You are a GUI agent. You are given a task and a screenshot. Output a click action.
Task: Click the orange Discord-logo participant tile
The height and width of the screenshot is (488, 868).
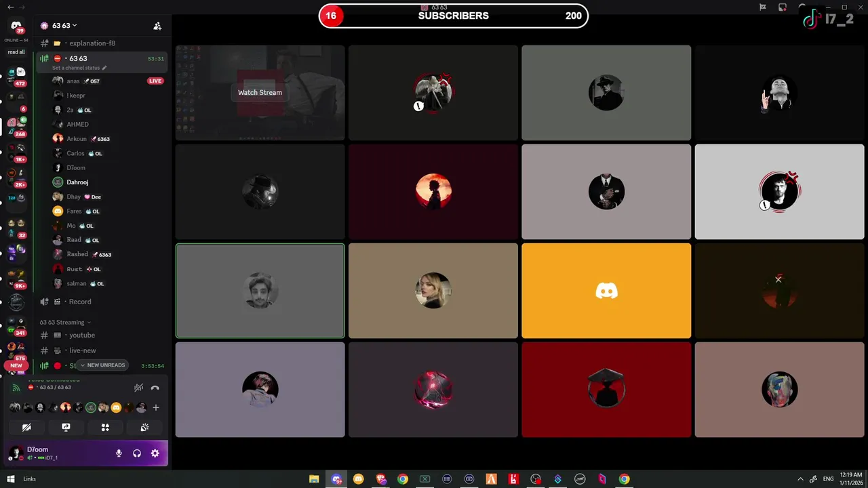click(606, 291)
